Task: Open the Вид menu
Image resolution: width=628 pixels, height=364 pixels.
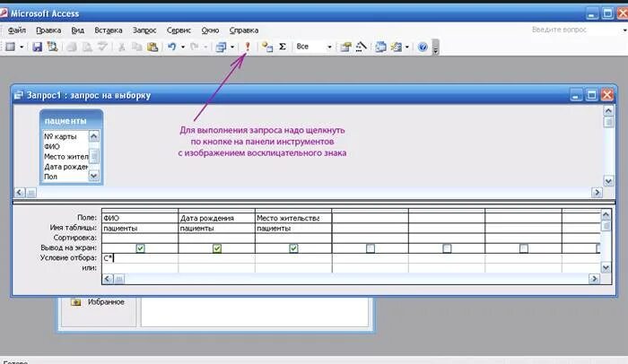Action: 78,30
